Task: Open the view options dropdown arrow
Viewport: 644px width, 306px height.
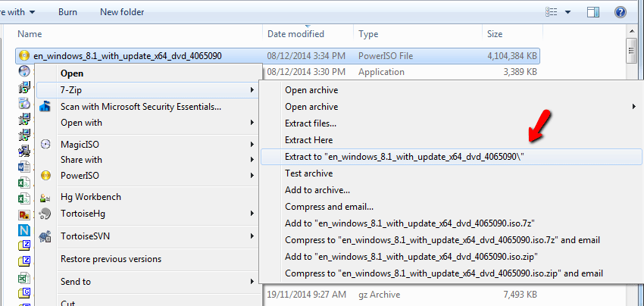Action: 567,12
